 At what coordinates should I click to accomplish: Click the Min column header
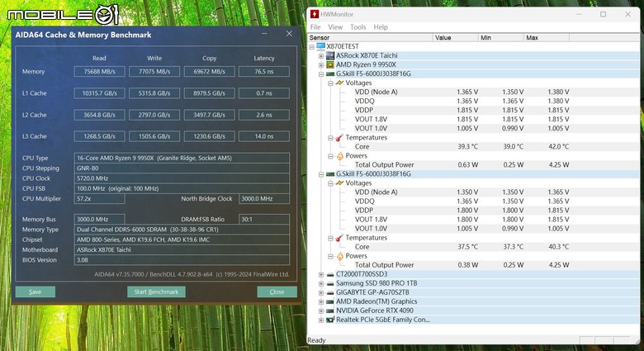click(501, 37)
